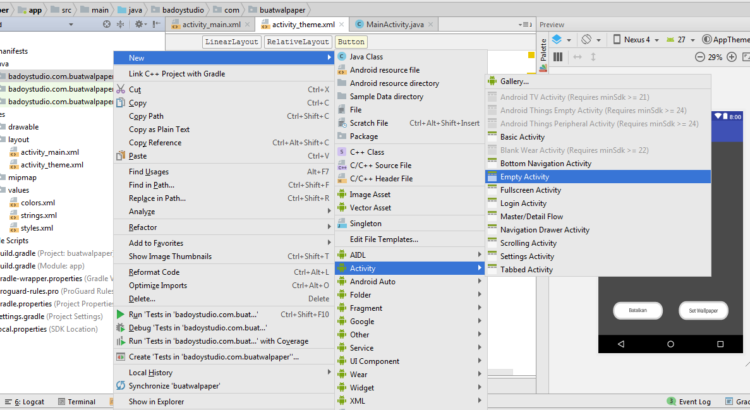Click Synchronize 'buatwalpaper' menu entry
750x410 pixels.
click(x=176, y=385)
